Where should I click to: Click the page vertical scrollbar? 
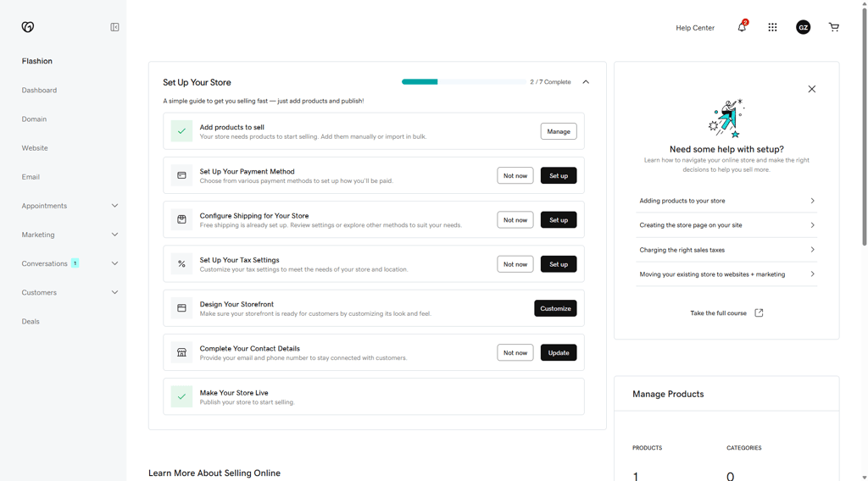point(864,127)
